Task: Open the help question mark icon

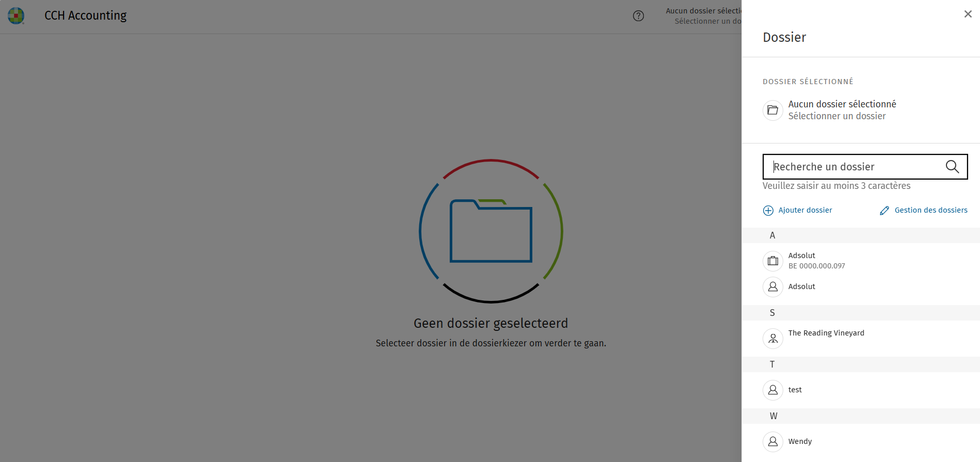Action: click(638, 16)
